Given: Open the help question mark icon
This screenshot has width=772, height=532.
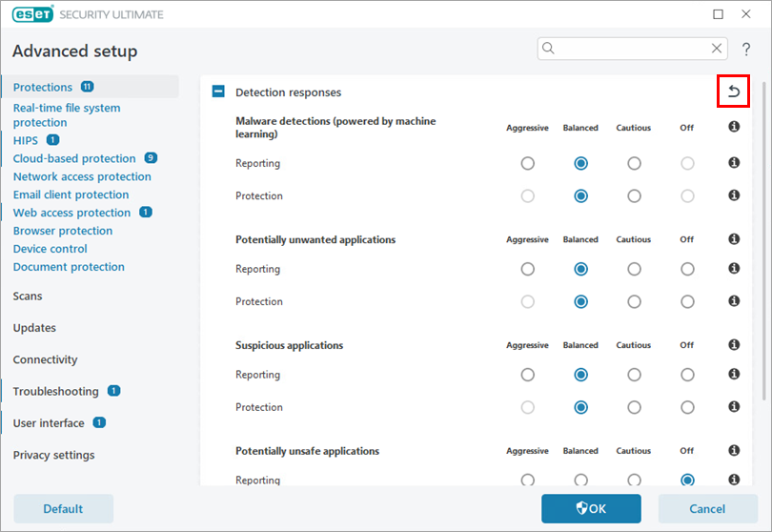Looking at the screenshot, I should coord(746,49).
